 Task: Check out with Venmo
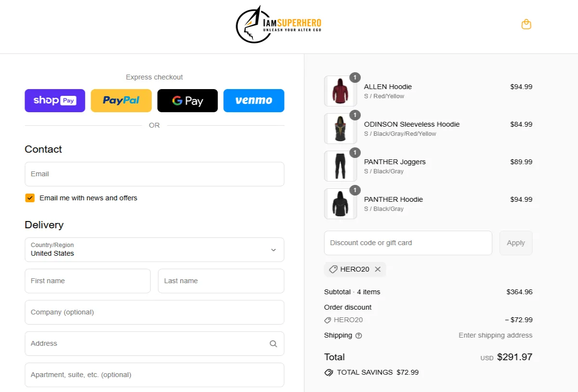click(x=254, y=101)
